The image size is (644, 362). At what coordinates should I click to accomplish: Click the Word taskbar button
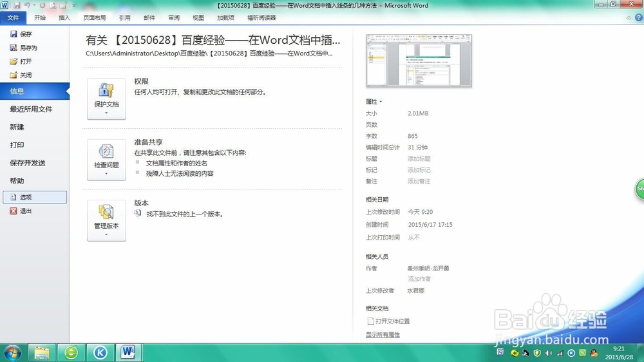coord(128,352)
